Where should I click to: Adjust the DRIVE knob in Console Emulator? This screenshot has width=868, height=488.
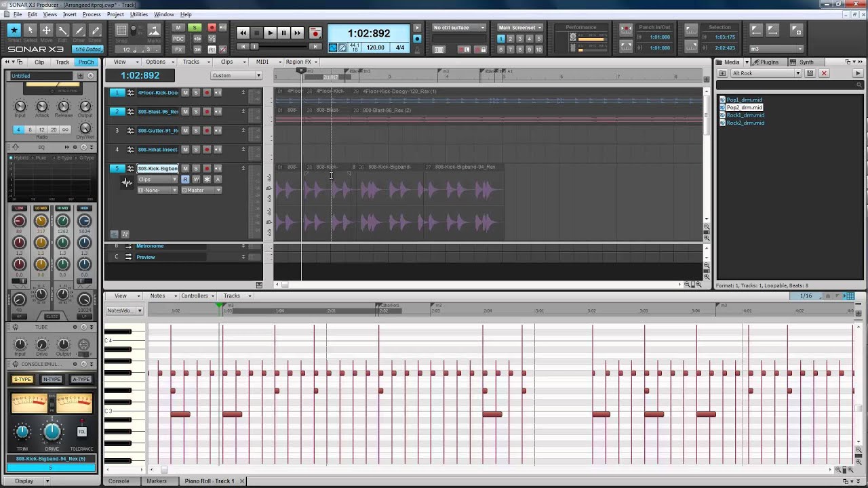52,430
